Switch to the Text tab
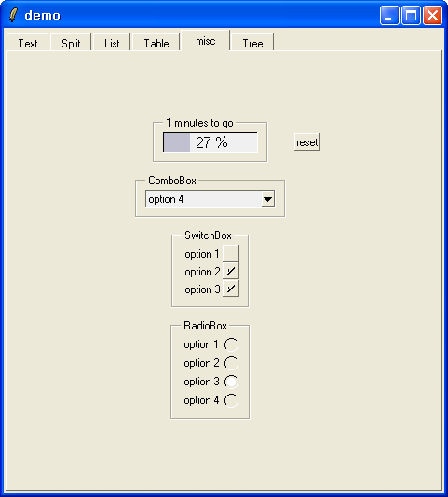Image resolution: width=448 pixels, height=497 pixels. pos(28,42)
